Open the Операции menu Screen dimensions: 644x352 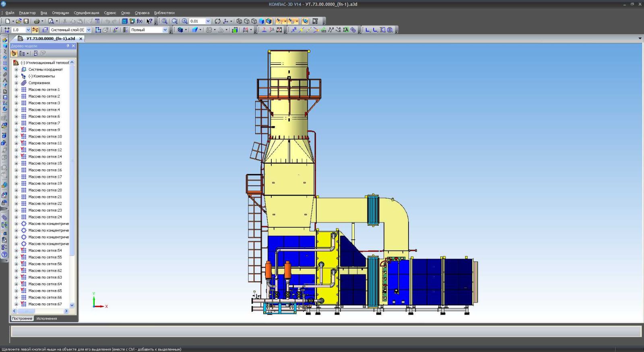[60, 13]
